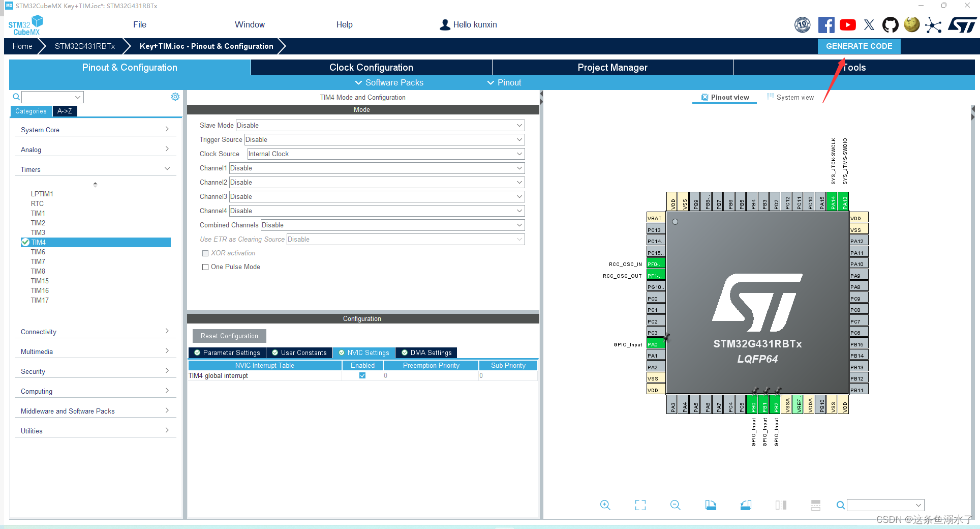Viewport: 980px width, 529px height.
Task: Fit the chip to the view
Action: [640, 505]
